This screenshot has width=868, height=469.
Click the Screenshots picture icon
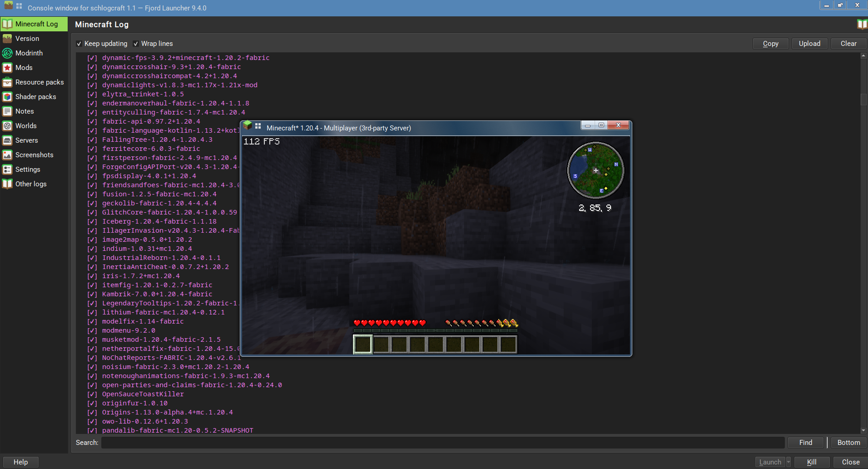(7, 155)
